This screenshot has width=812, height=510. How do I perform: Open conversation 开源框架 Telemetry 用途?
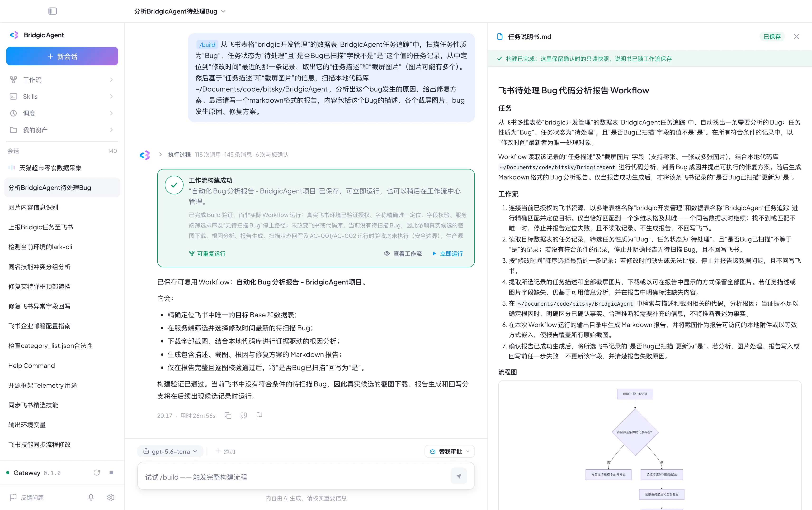(x=62, y=385)
